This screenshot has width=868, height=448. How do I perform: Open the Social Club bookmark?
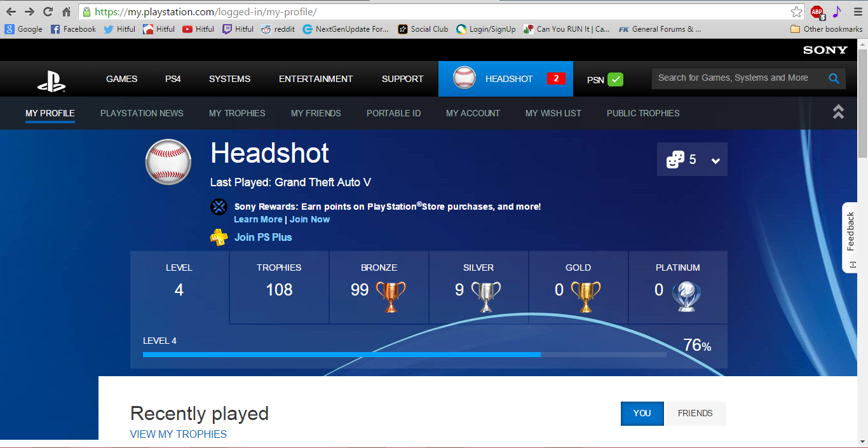[423, 29]
